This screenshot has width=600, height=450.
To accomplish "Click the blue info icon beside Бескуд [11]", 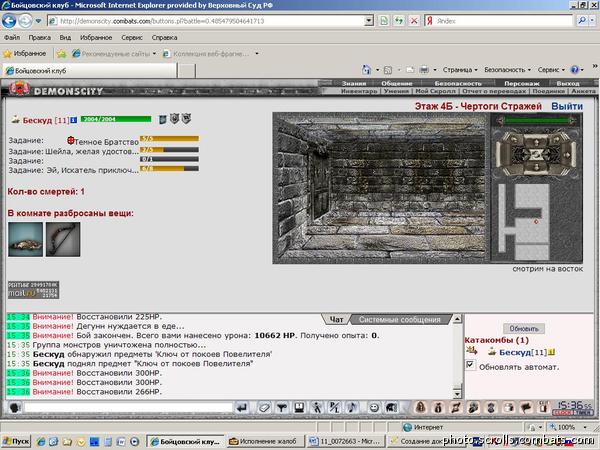I will (73, 120).
